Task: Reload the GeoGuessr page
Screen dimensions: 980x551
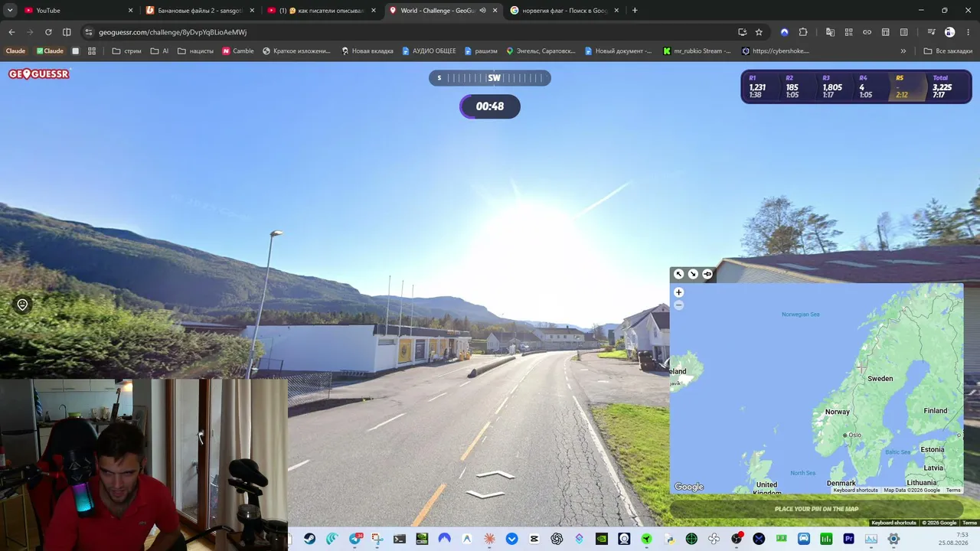Action: pyautogui.click(x=48, y=32)
